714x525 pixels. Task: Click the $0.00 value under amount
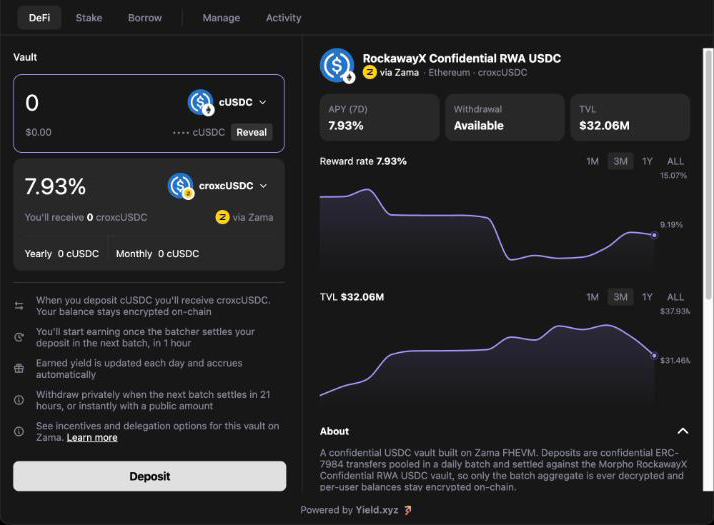pyautogui.click(x=38, y=133)
